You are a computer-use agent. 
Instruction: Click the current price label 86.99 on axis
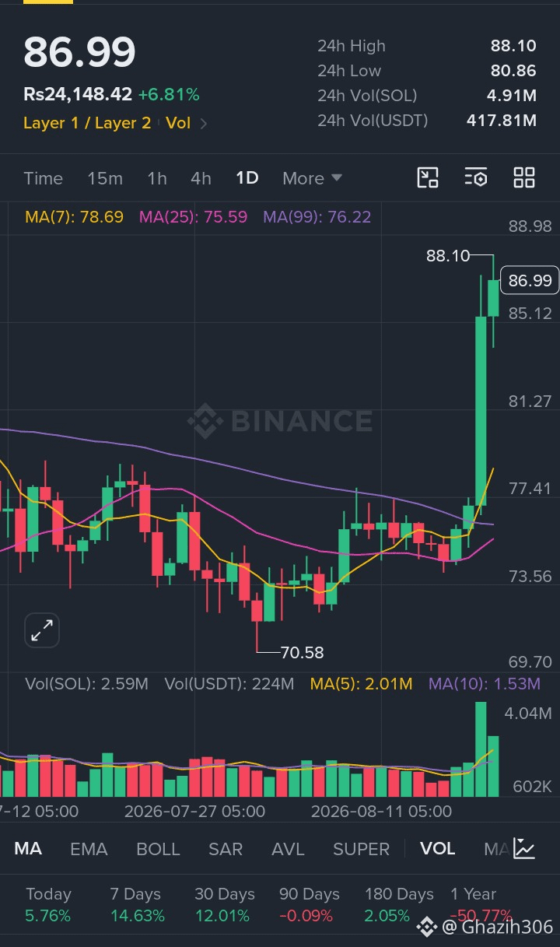coord(530,280)
